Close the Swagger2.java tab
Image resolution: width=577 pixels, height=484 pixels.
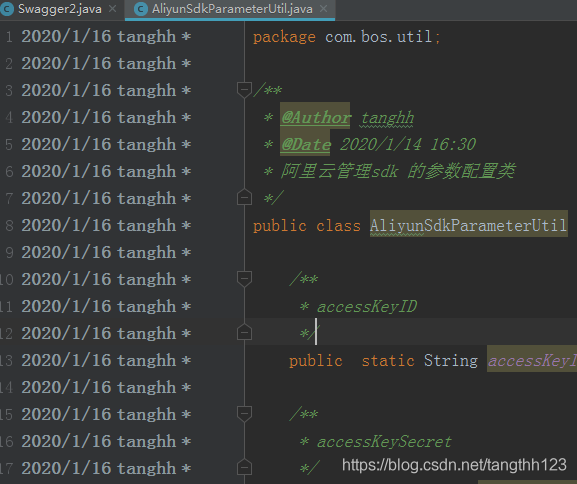pos(113,9)
